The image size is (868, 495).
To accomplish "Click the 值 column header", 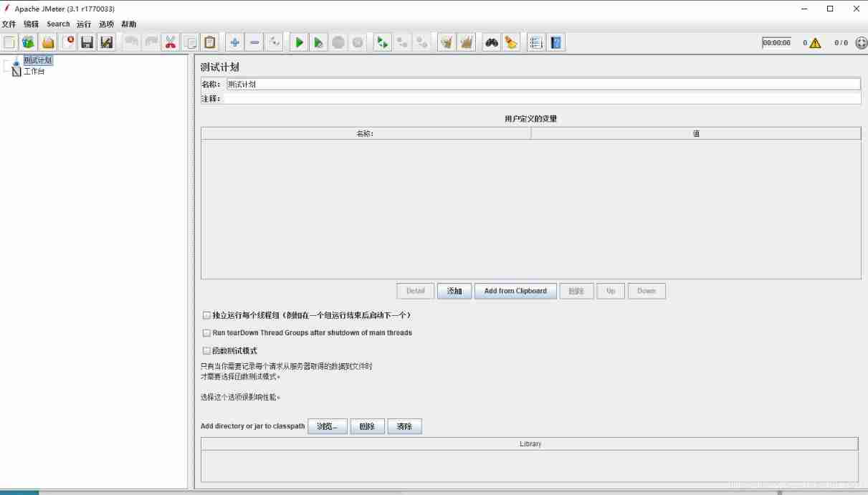I will point(696,133).
